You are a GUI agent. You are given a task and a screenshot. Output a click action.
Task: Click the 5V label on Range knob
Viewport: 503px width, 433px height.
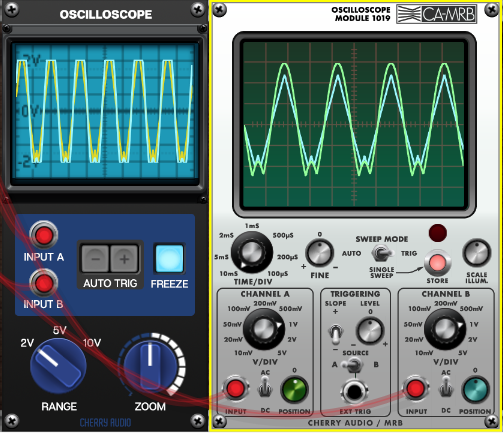(60, 330)
